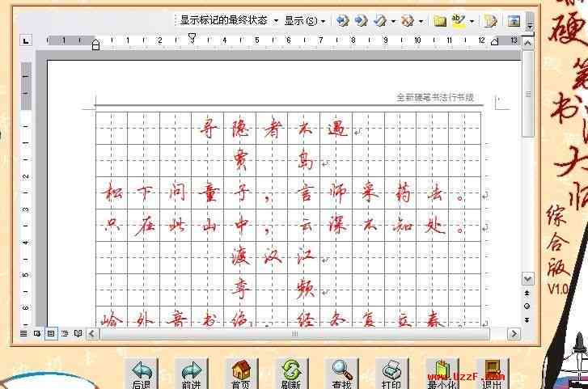Click the character 外 in the bottom row
Screen dimensions: 588x389
point(145,319)
